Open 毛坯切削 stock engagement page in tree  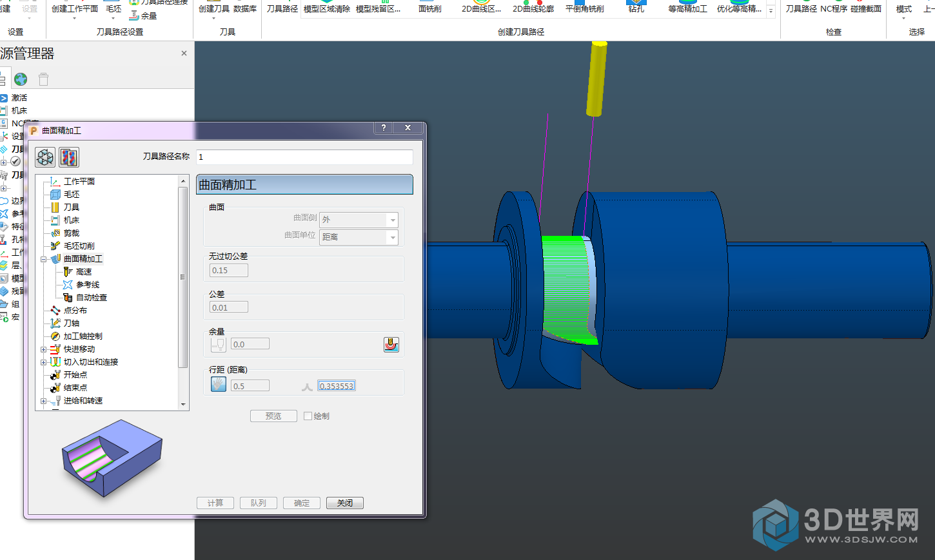79,246
